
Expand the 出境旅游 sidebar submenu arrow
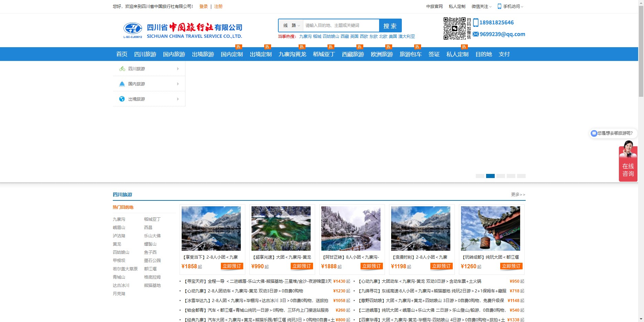[178, 99]
